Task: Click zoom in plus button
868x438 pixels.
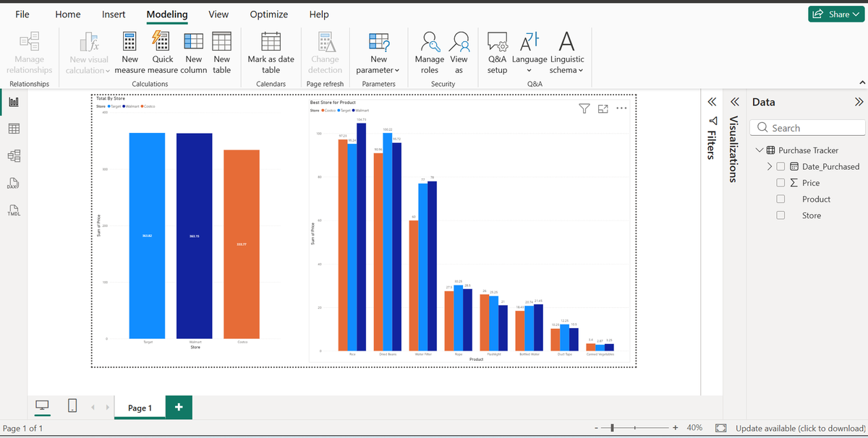Action: click(x=676, y=428)
